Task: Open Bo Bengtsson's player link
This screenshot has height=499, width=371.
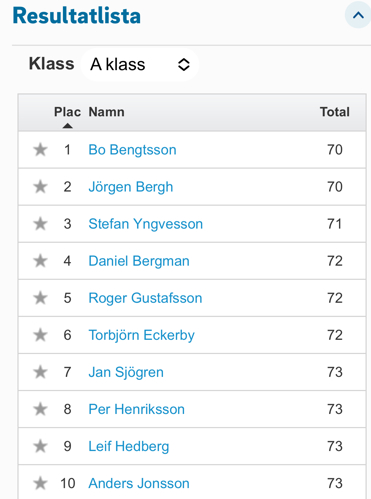Action: [132, 150]
